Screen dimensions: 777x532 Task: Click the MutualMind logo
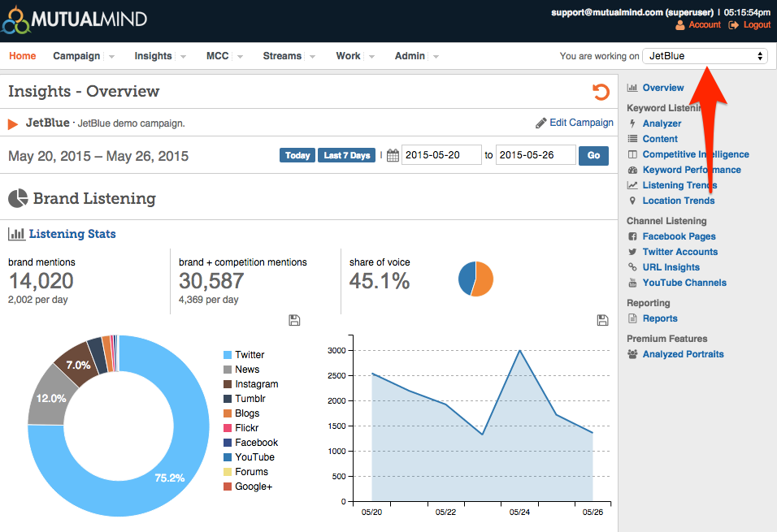(74, 19)
